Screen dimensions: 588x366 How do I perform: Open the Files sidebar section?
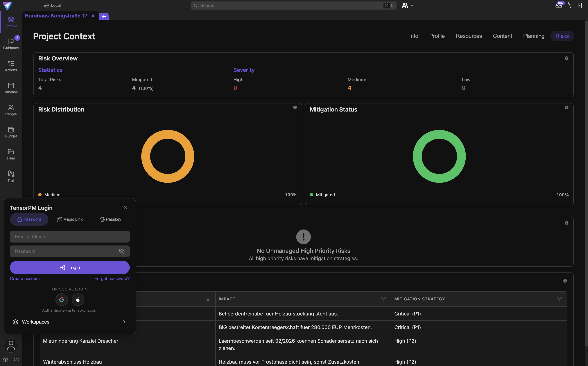(11, 154)
